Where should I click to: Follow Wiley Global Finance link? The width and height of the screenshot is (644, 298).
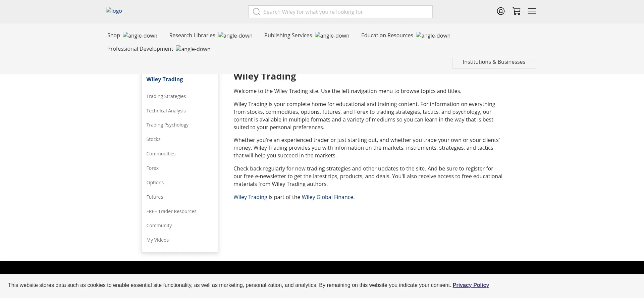coord(327,197)
